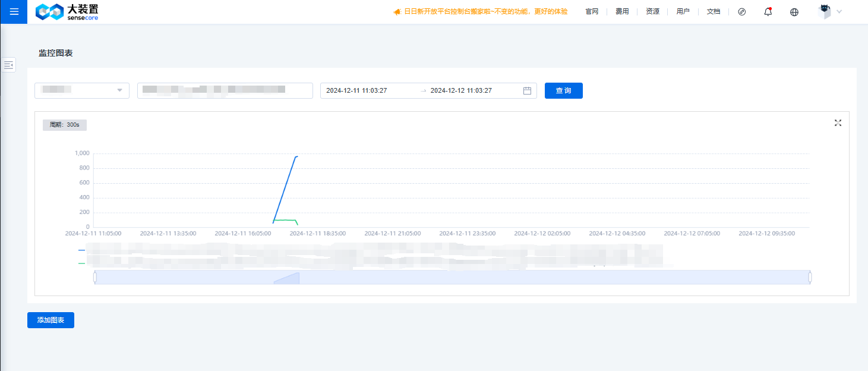Click the 周期: 300s tag
The image size is (868, 371).
[x=64, y=125]
